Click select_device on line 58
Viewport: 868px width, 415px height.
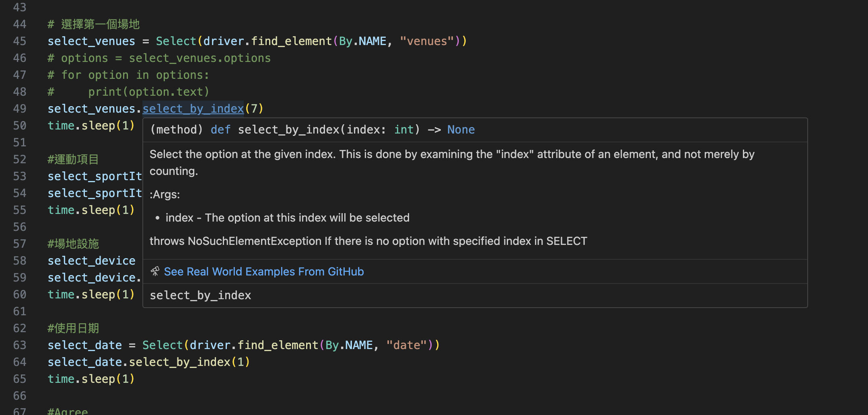91,261
